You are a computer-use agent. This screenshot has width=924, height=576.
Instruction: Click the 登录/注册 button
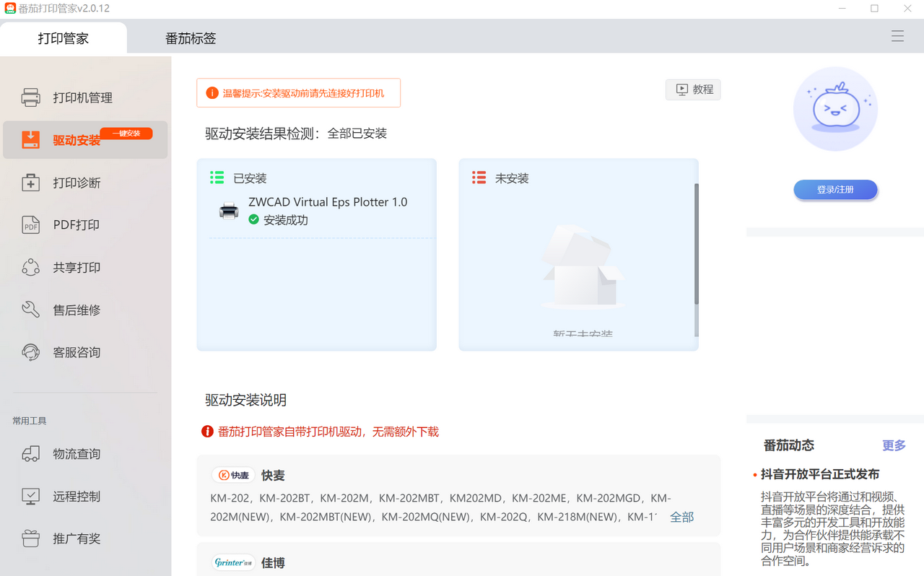point(835,189)
